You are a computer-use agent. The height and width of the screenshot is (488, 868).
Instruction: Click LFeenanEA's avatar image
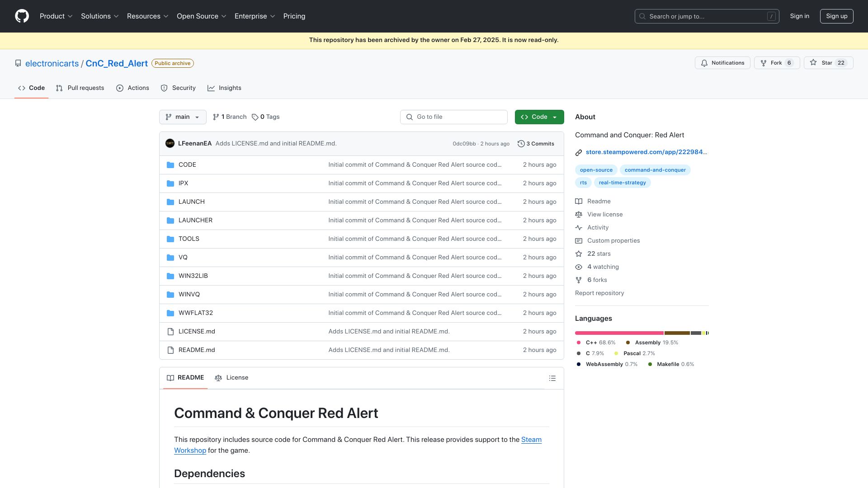click(x=170, y=144)
